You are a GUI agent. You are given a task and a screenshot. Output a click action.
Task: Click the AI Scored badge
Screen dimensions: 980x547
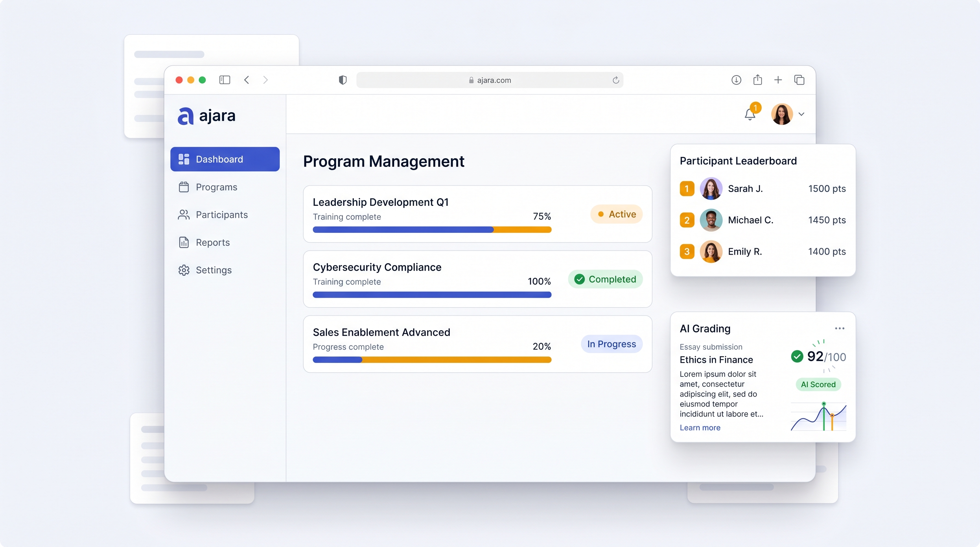point(818,384)
